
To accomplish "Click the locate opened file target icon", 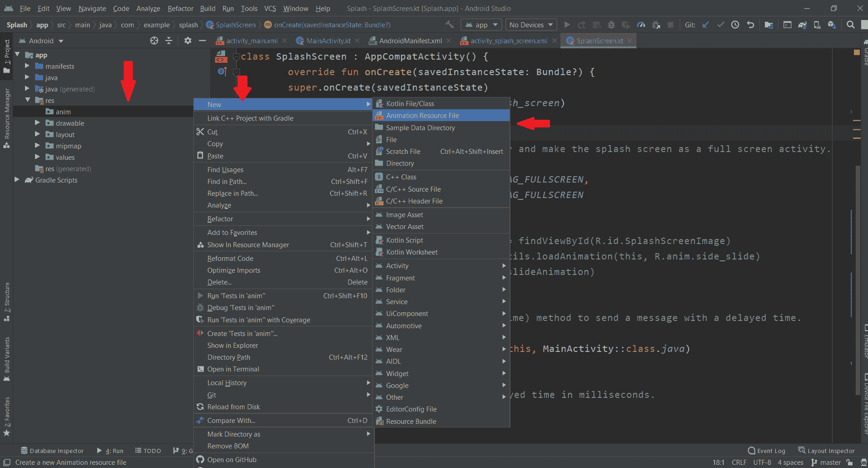I will pos(154,41).
